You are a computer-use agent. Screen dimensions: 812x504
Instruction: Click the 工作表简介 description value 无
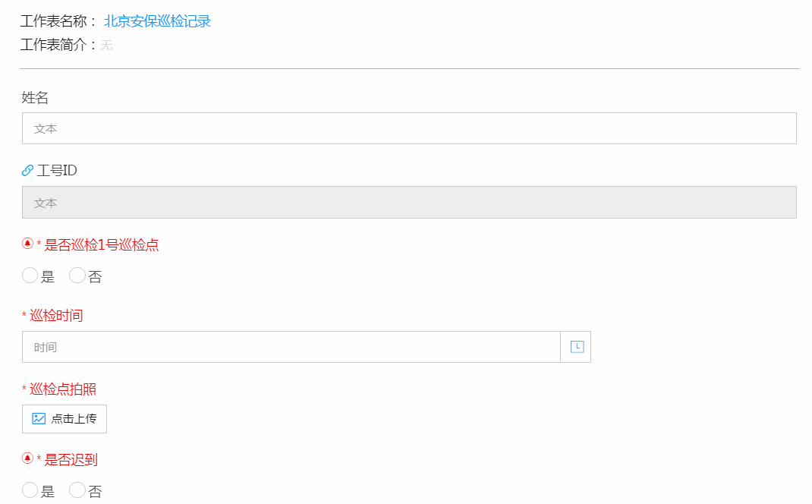pyautogui.click(x=107, y=46)
